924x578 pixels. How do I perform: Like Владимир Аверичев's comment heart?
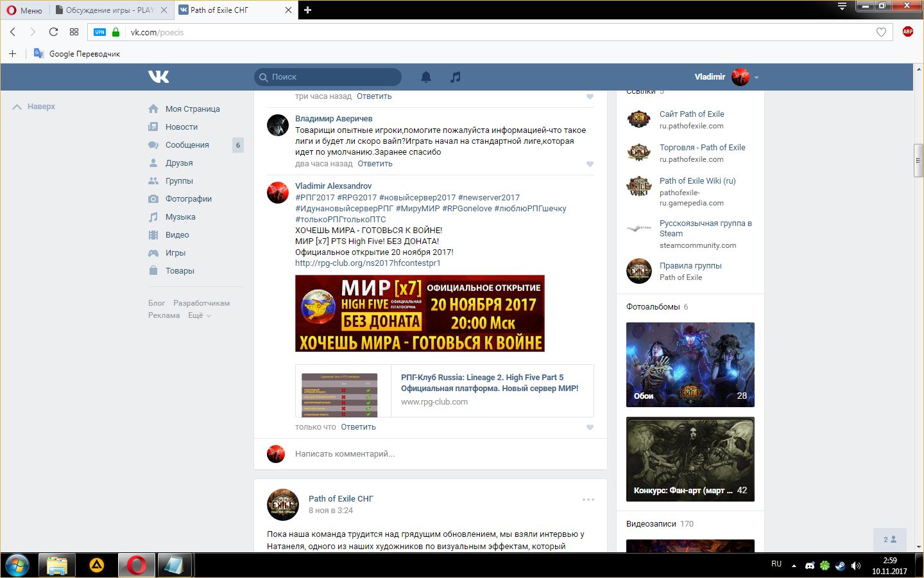click(x=590, y=164)
